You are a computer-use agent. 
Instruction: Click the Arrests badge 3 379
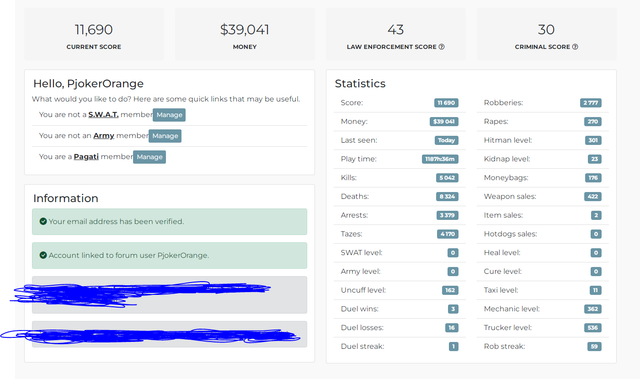[x=447, y=215]
